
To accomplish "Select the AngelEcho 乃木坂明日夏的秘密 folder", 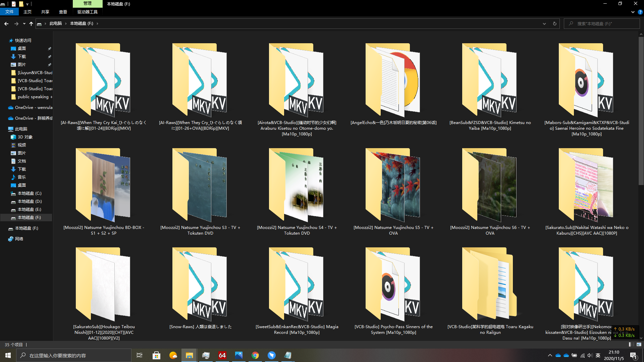I will coord(393,84).
